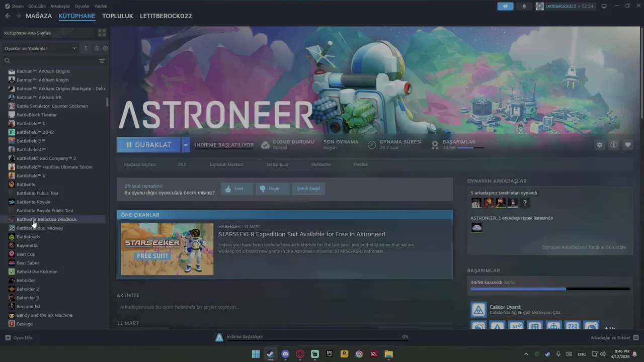Expand the DURAKLAT options dropdown arrow
Screen dimensions: 644x362
[x=185, y=145]
